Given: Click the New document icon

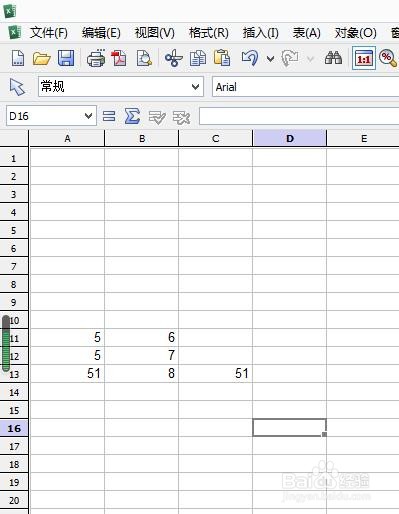Looking at the screenshot, I should (x=18, y=58).
